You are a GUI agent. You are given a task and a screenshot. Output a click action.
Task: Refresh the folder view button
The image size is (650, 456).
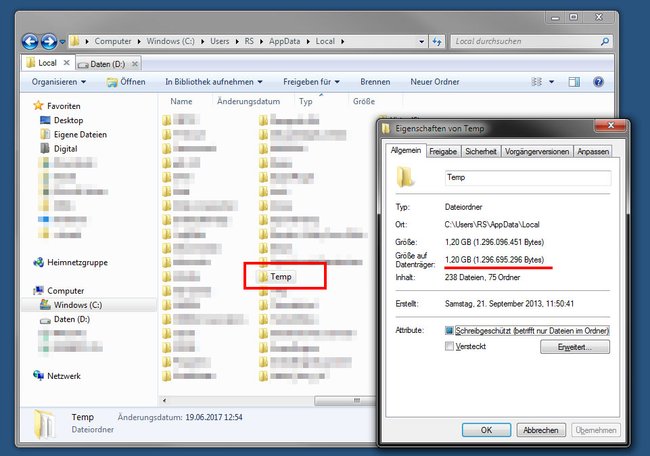coord(437,41)
